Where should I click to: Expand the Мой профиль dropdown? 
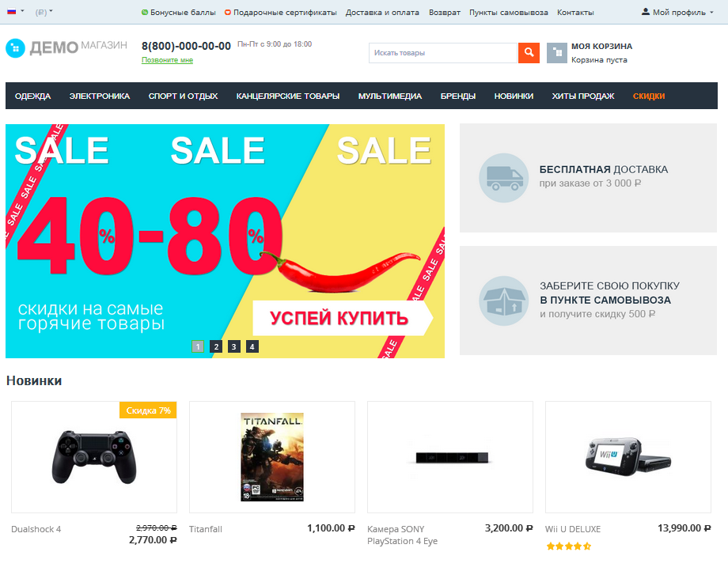tap(677, 12)
